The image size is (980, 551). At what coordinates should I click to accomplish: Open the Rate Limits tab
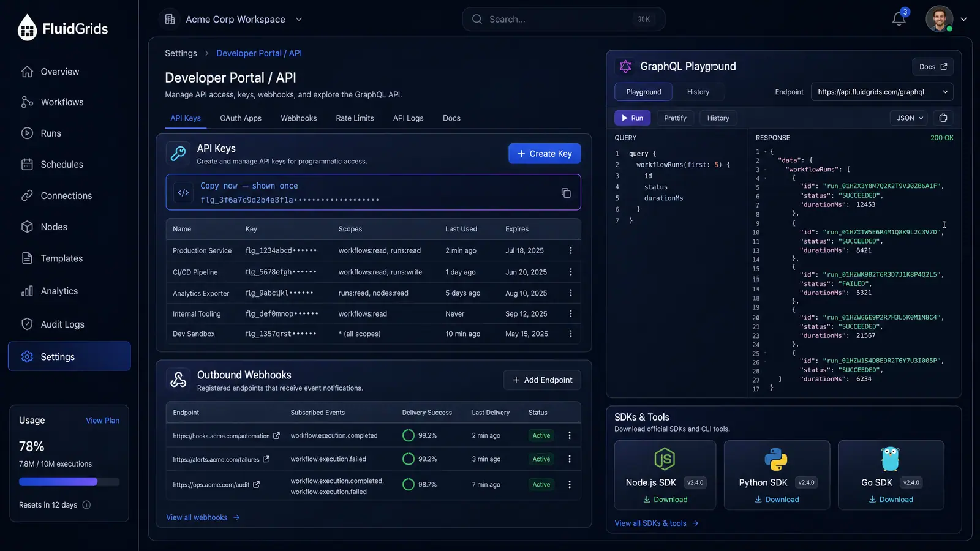355,118
